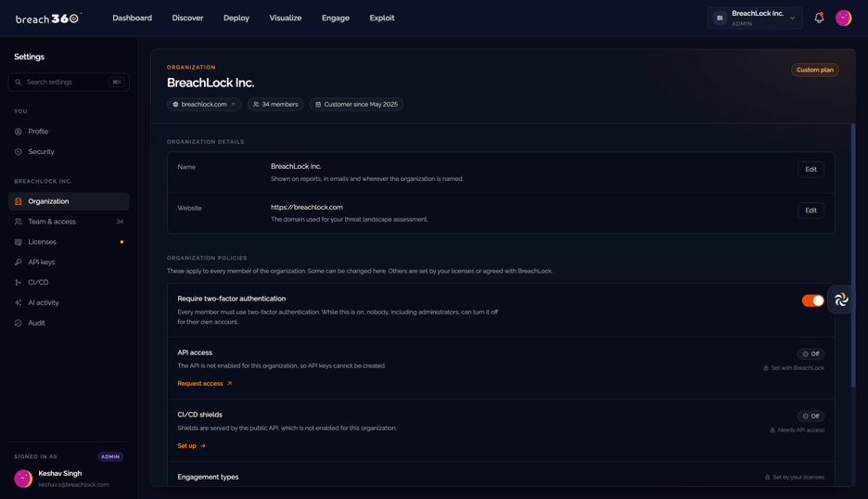The height and width of the screenshot is (499, 868).
Task: Open the Dashboard menu
Action: click(132, 18)
